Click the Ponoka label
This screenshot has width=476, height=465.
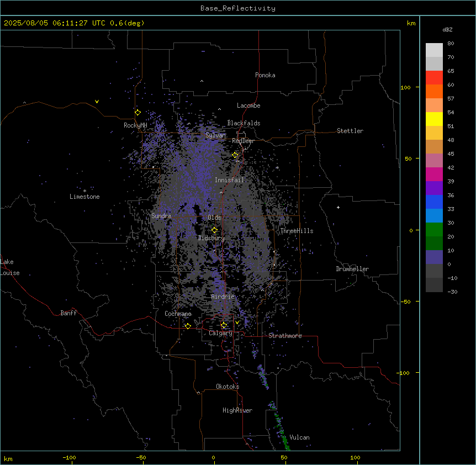coord(265,75)
